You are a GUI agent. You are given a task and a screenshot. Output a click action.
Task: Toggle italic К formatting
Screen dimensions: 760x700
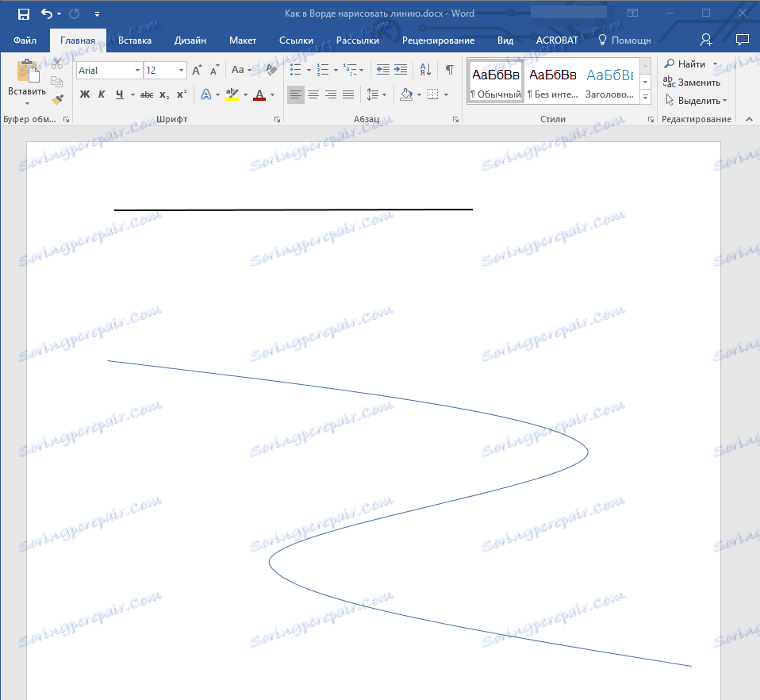[102, 94]
